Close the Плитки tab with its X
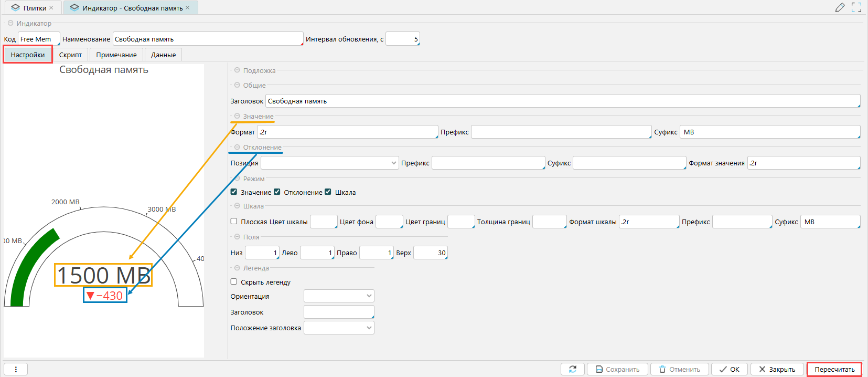 click(x=51, y=8)
